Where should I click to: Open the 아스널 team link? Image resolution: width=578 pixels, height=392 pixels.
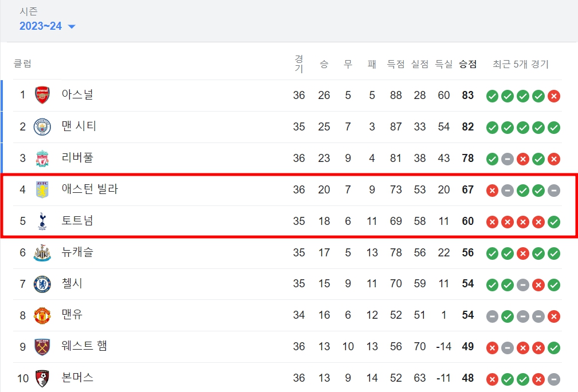[x=77, y=95]
